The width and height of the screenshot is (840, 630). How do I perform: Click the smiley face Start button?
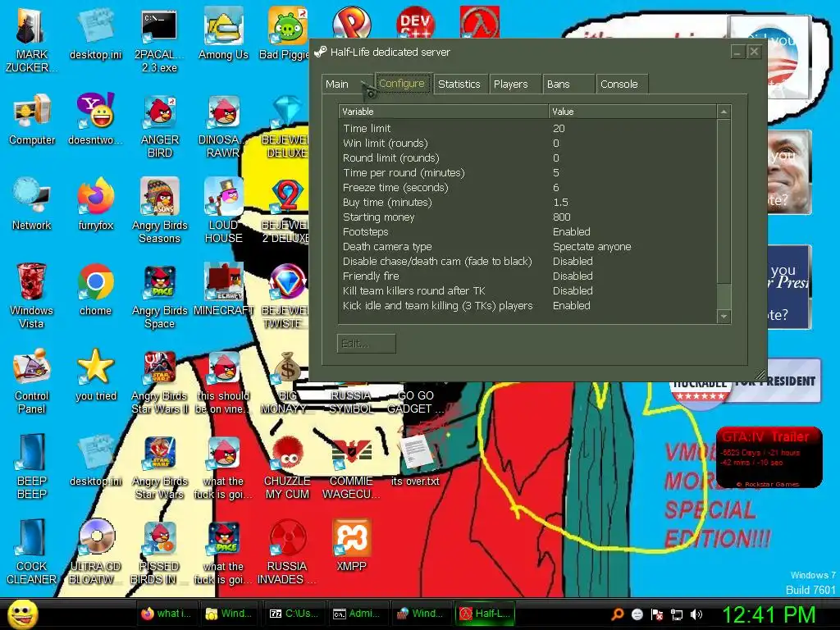[22, 614]
